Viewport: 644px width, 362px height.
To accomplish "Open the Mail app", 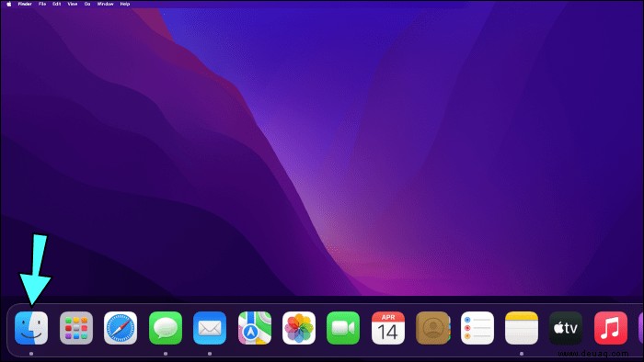I will pyautogui.click(x=210, y=328).
